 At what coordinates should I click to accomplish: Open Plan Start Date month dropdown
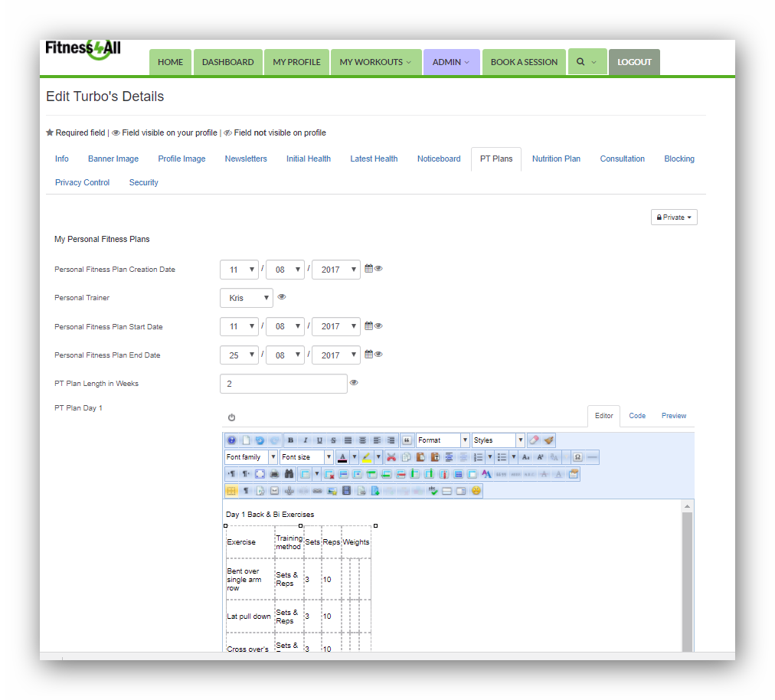[x=285, y=326]
